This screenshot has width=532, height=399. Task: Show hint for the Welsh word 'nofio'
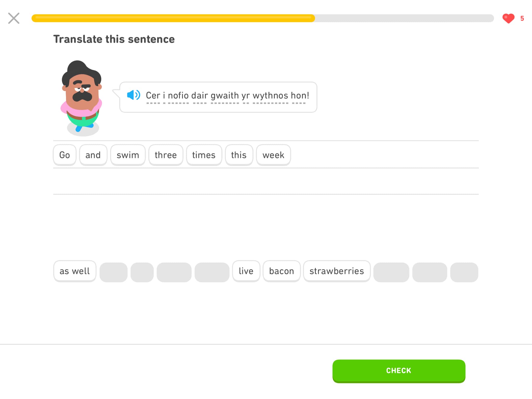178,96
